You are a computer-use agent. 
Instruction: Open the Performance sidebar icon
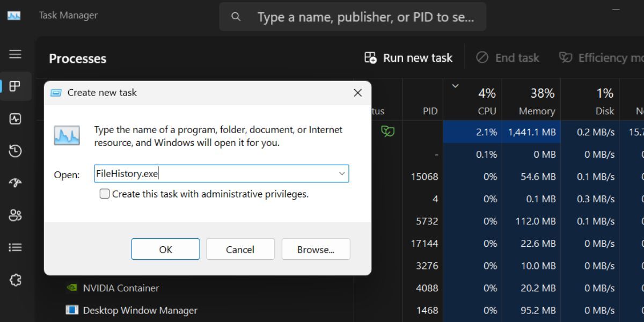[16, 119]
